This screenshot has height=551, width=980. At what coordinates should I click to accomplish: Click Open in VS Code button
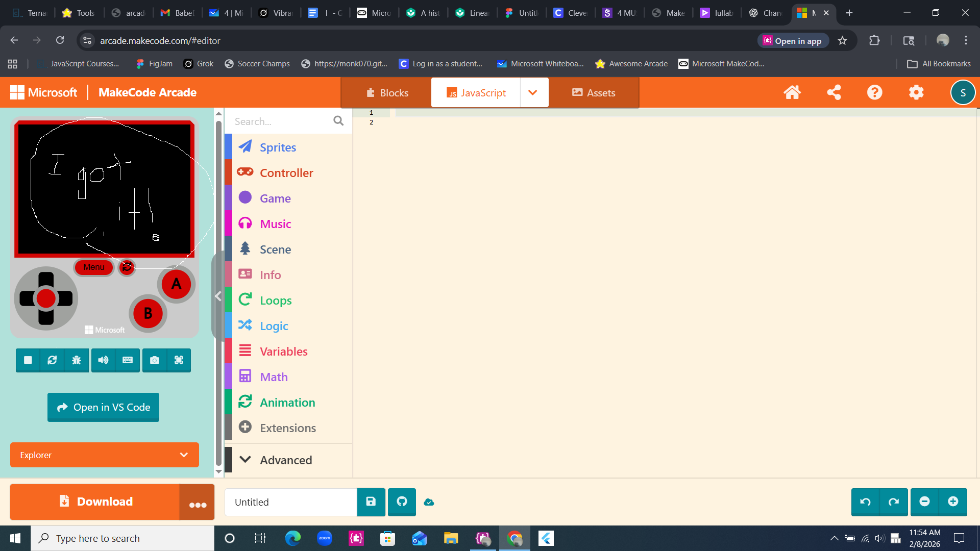coord(103,407)
